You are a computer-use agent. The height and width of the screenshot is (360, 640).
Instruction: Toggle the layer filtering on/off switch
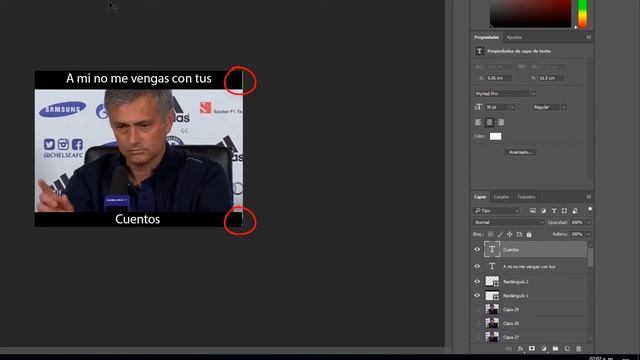[590, 209]
